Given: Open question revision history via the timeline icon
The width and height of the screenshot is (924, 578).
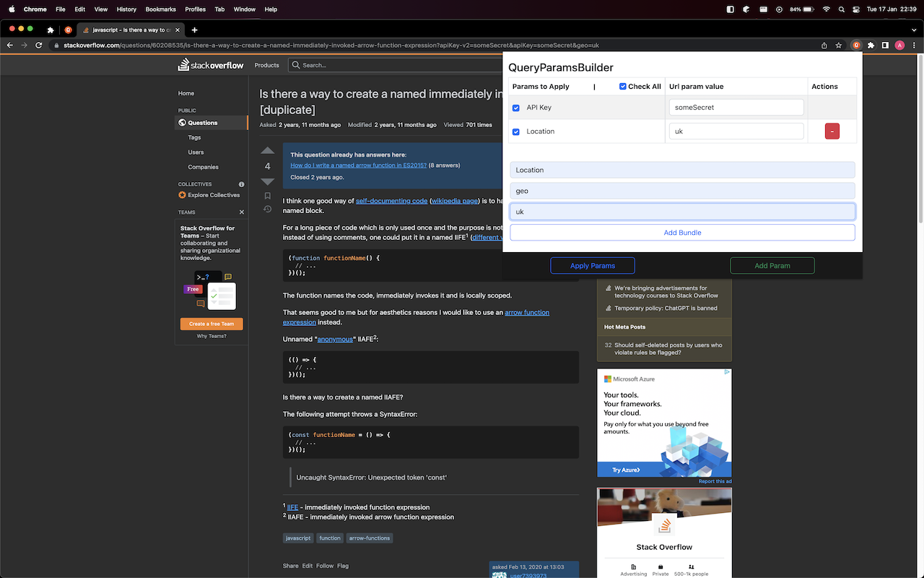Looking at the screenshot, I should point(267,210).
